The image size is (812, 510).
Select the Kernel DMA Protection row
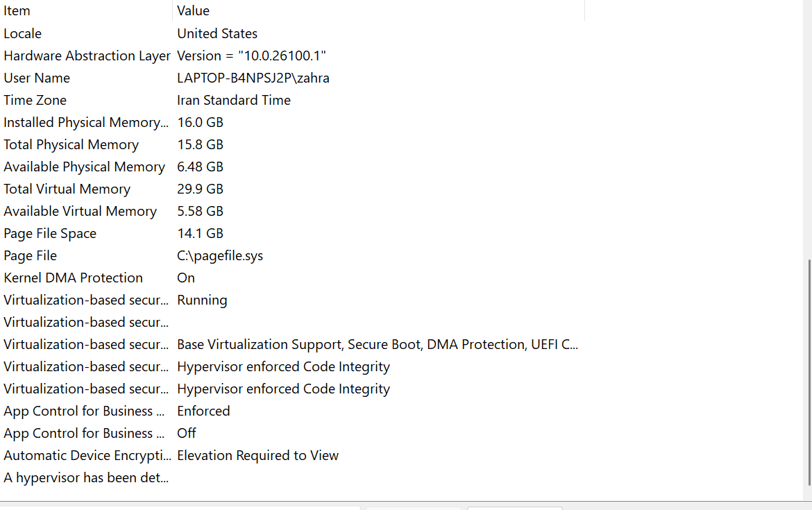pyautogui.click(x=73, y=278)
